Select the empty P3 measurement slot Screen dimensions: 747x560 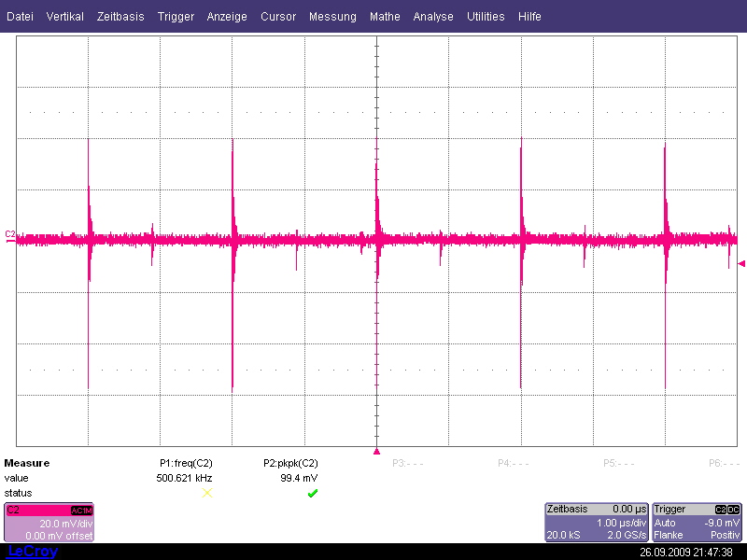point(408,463)
